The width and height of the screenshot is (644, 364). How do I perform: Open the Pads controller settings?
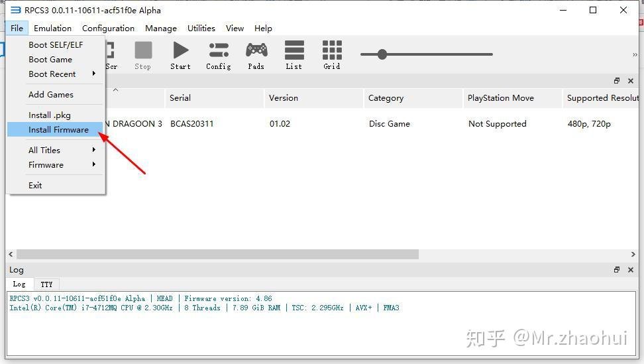pyautogui.click(x=256, y=54)
